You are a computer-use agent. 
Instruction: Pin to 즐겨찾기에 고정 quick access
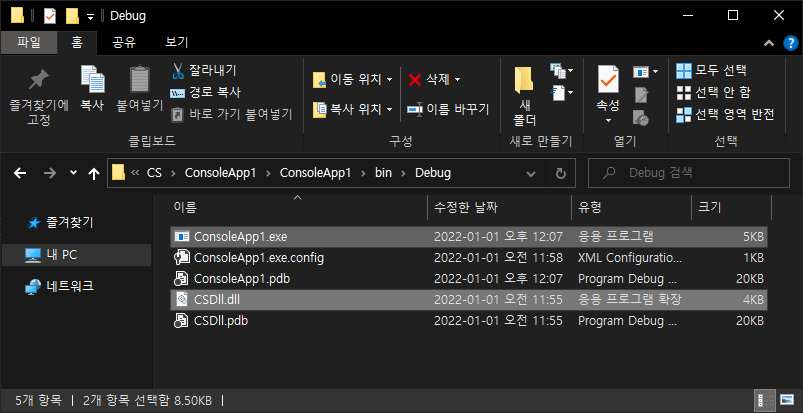[x=38, y=97]
